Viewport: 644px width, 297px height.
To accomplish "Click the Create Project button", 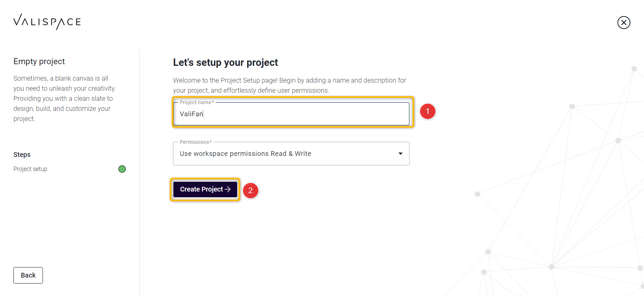I will pyautogui.click(x=205, y=189).
